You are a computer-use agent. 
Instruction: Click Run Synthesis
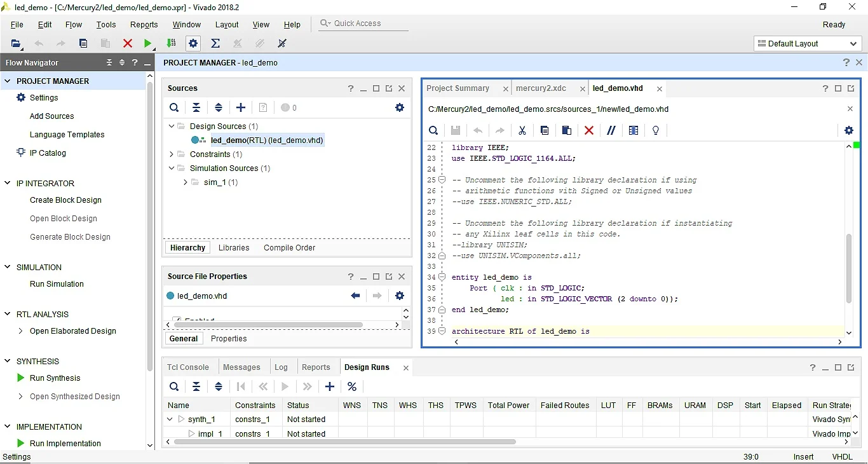55,378
